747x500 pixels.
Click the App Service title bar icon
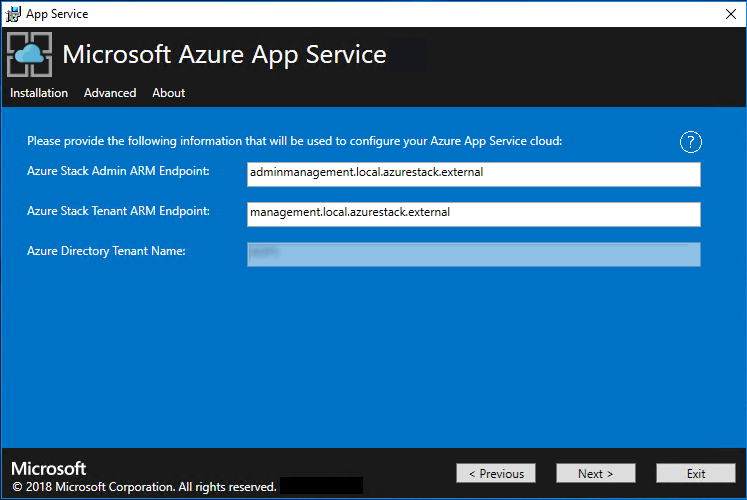pyautogui.click(x=13, y=14)
